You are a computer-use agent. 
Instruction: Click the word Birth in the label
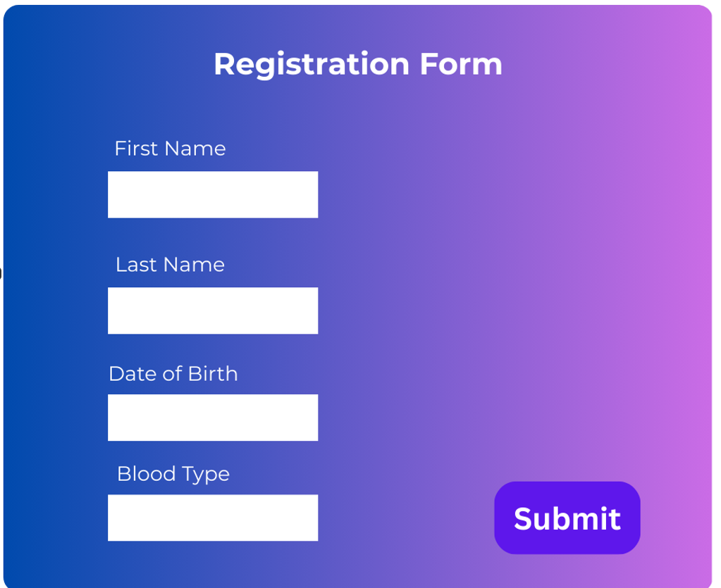click(213, 373)
